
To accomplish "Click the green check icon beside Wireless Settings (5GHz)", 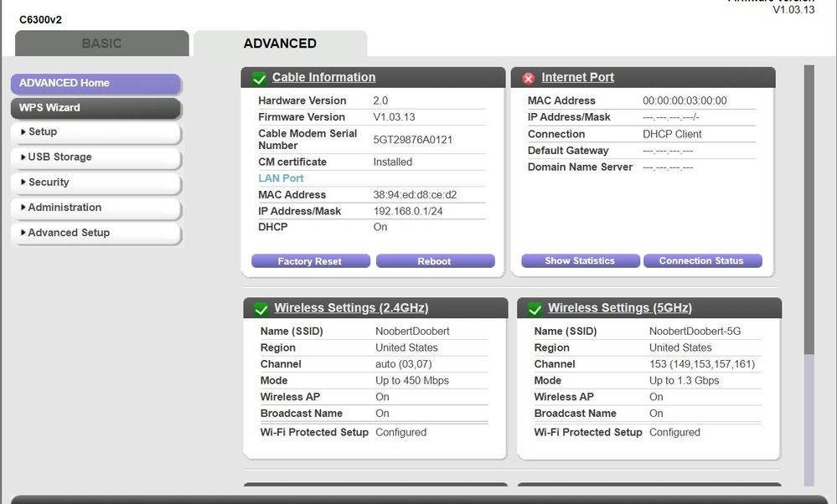I will pos(535,307).
